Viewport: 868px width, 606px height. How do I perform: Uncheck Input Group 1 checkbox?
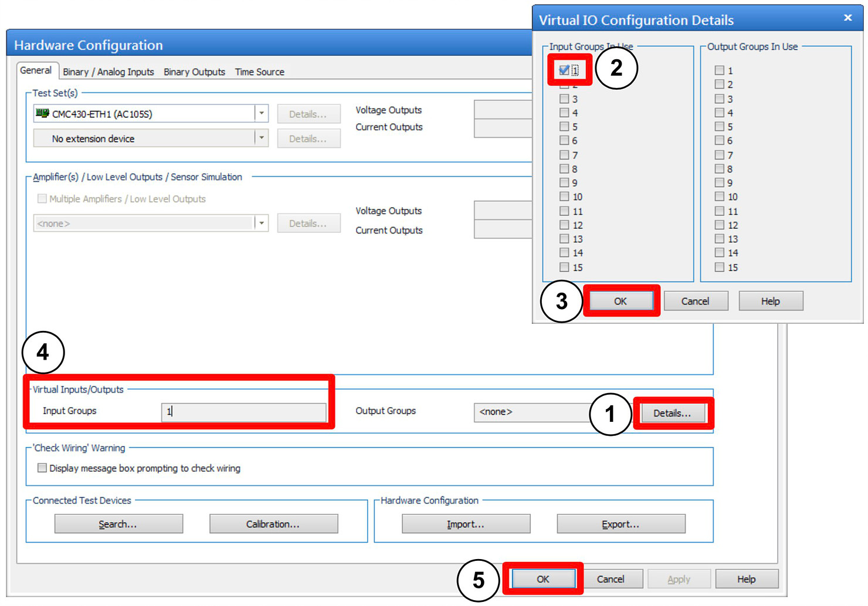click(x=564, y=70)
